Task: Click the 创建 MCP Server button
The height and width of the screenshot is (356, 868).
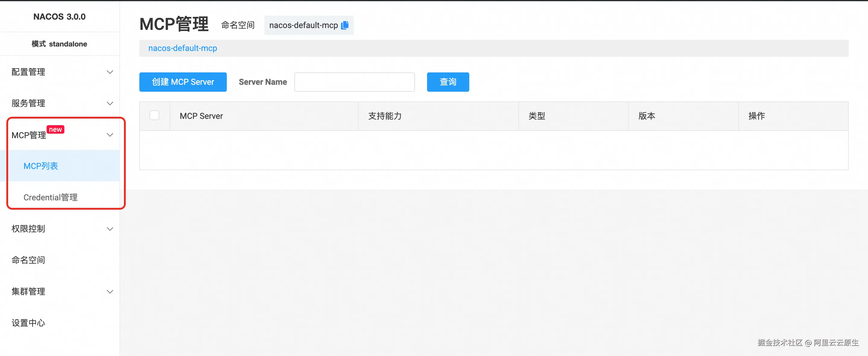Action: click(183, 82)
